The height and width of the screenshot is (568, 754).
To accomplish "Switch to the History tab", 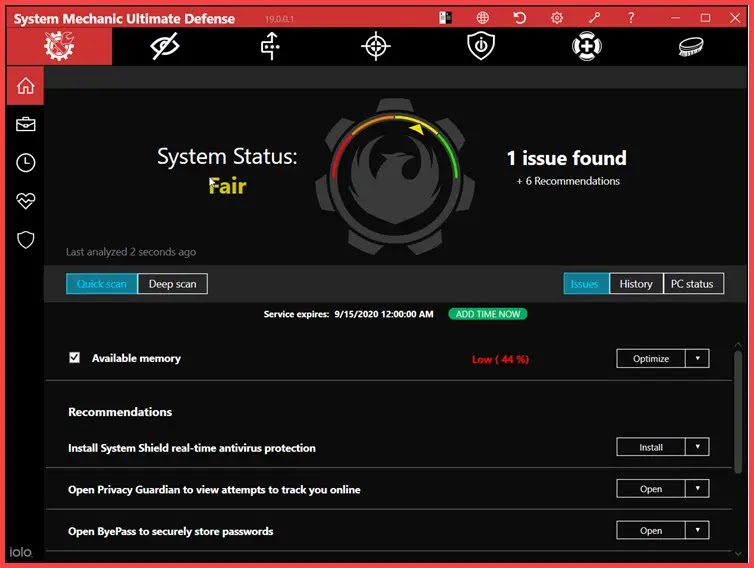I will (636, 284).
